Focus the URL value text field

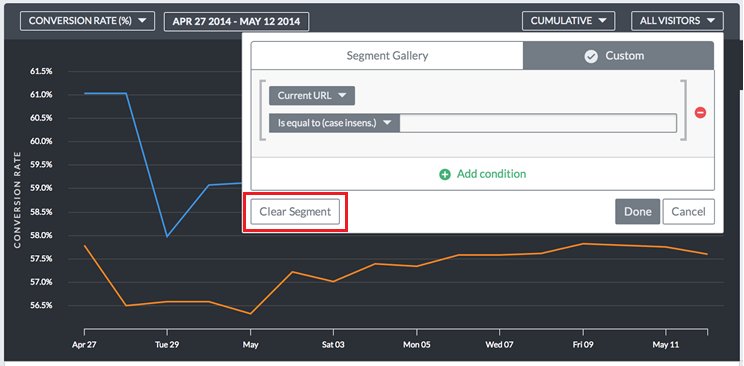tap(538, 123)
